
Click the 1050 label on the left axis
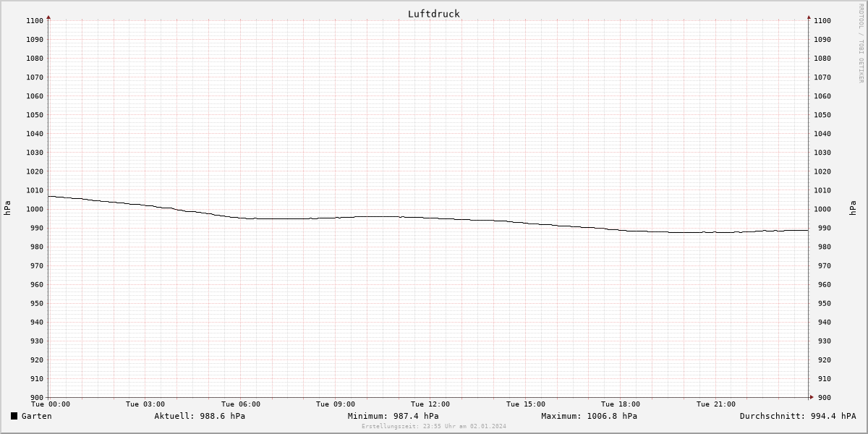click(x=35, y=115)
